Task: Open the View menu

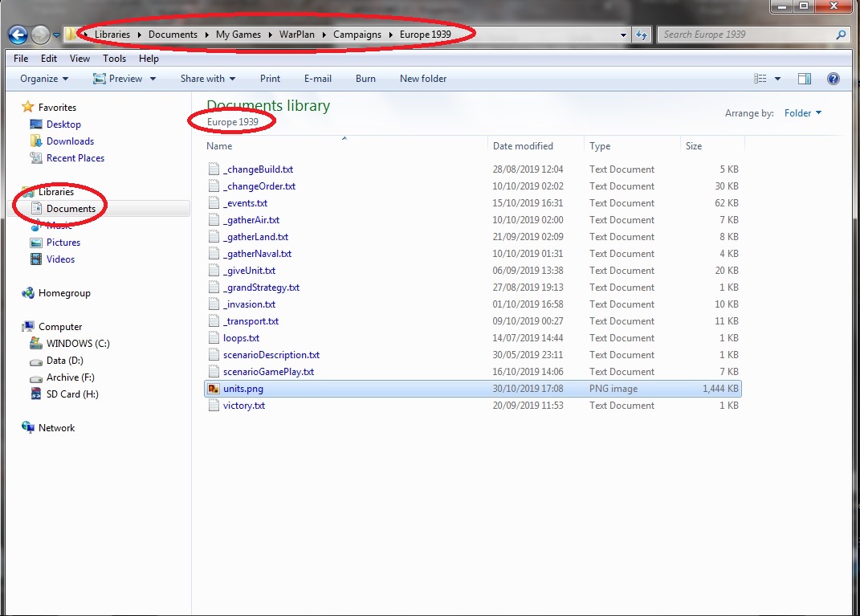Action: 79,58
